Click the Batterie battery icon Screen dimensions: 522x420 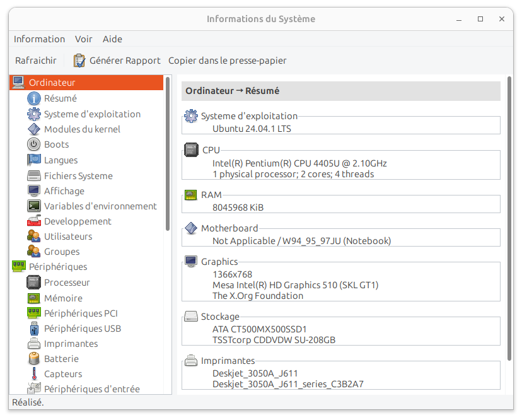(34, 359)
